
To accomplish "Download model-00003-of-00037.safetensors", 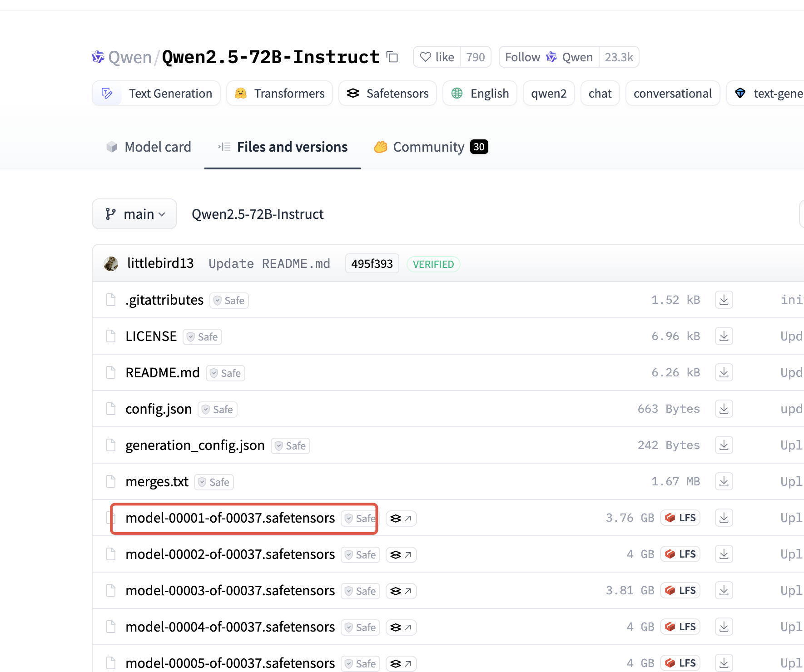I will tap(724, 590).
